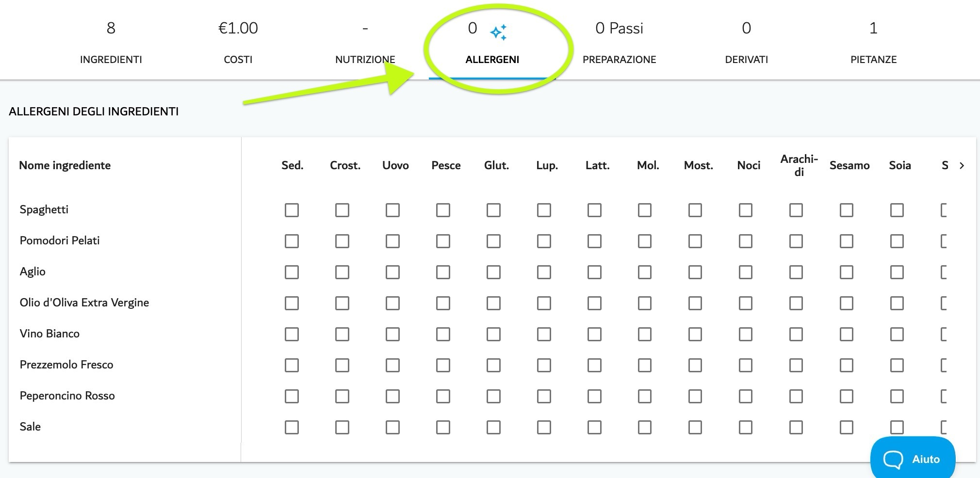Image resolution: width=980 pixels, height=478 pixels.
Task: Tick Latt. checkbox for Aglio
Action: 594,272
